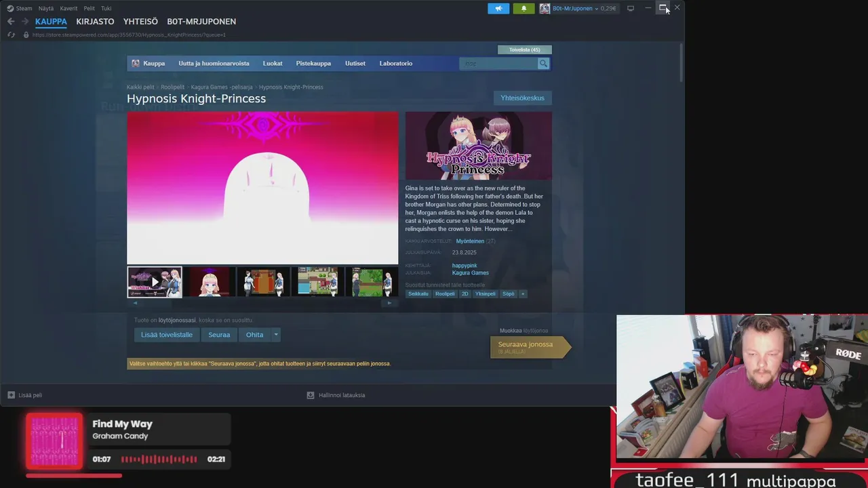Image resolution: width=868 pixels, height=488 pixels.
Task: Open the Uutiset link
Action: click(355, 64)
